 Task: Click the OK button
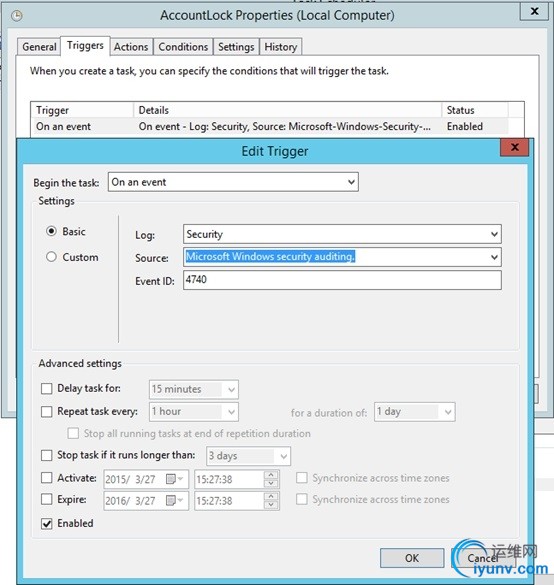coord(412,558)
